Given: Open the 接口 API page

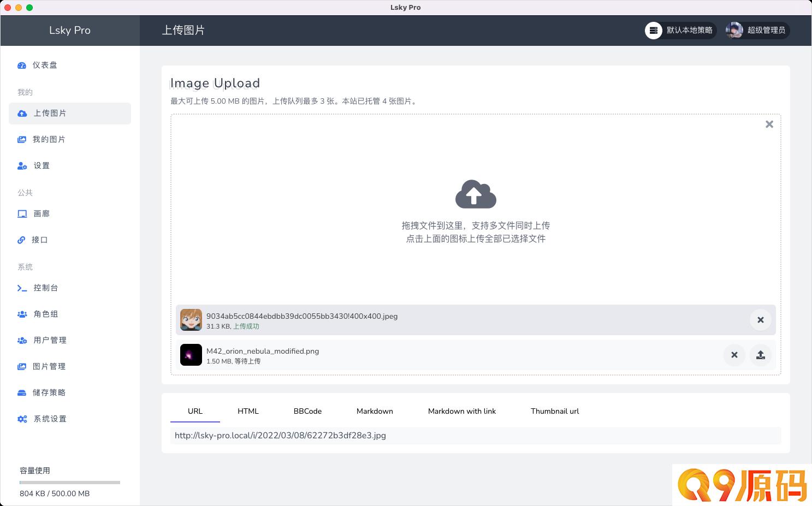Looking at the screenshot, I should pos(70,240).
